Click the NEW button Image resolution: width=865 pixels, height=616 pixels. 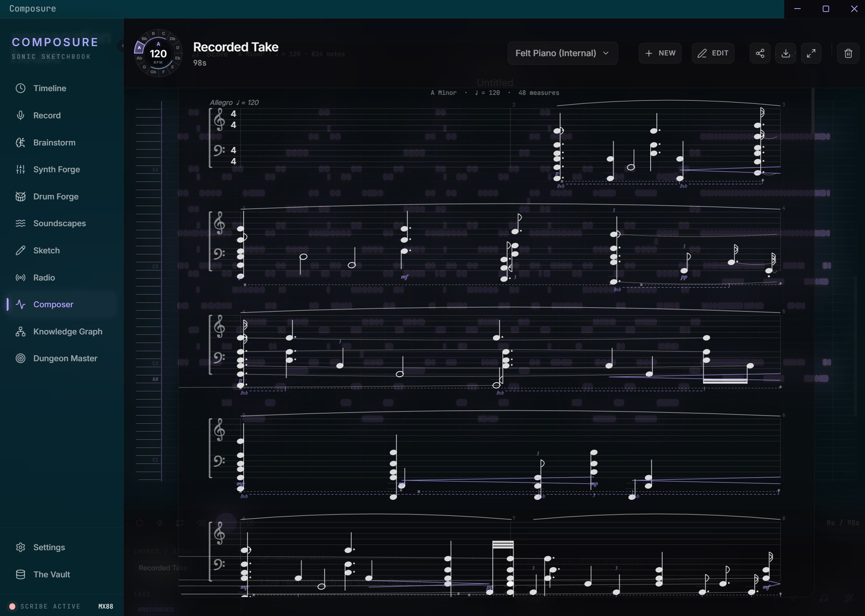[660, 53]
